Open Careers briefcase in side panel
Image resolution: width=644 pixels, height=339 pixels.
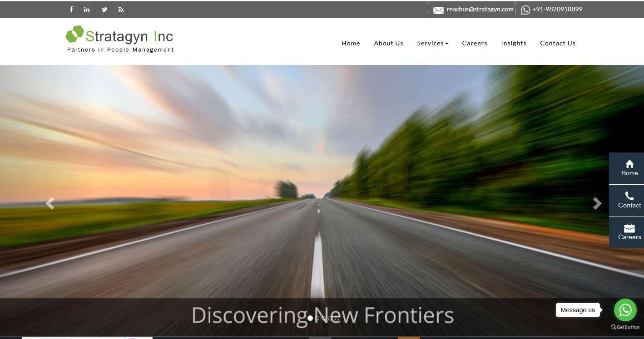629,232
